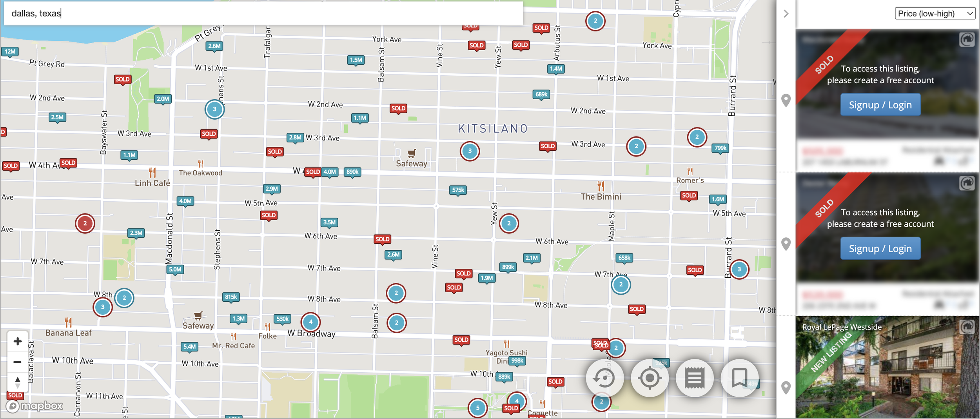Open the listings receipt list icon

[x=694, y=378]
